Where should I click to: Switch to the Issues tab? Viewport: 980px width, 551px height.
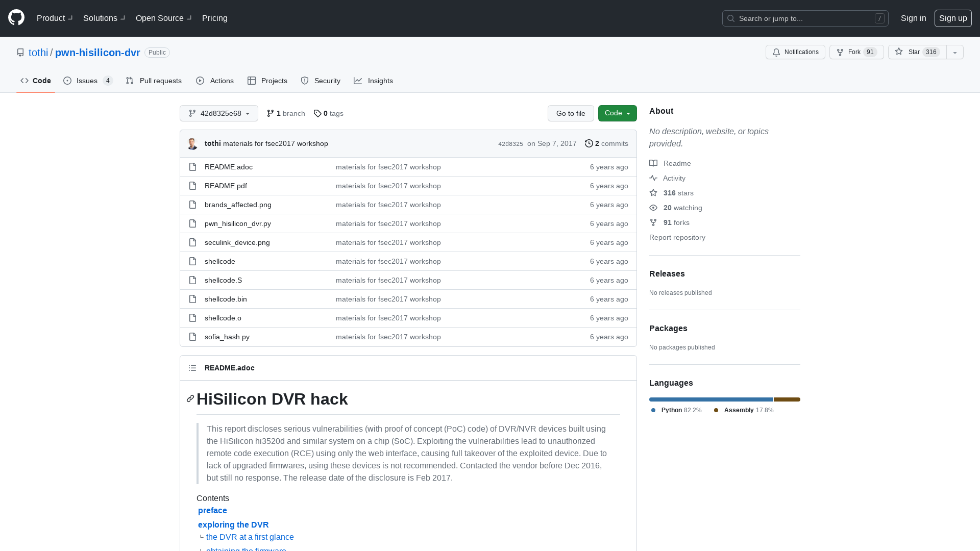point(88,81)
